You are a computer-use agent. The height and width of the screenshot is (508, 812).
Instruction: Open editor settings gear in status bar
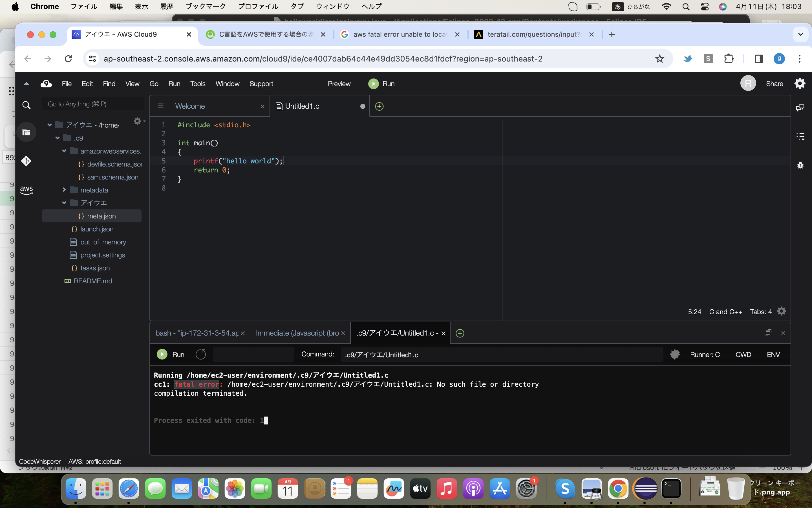(782, 312)
